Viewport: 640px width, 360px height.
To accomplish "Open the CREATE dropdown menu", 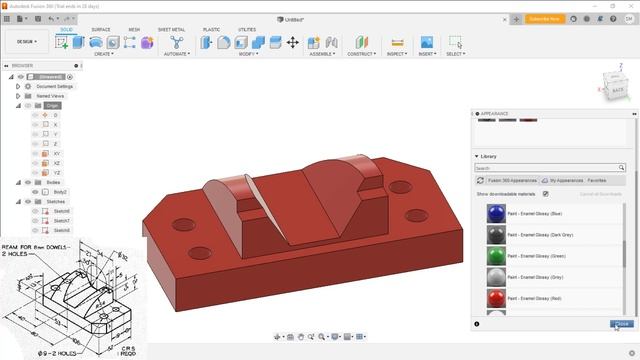I will (104, 54).
